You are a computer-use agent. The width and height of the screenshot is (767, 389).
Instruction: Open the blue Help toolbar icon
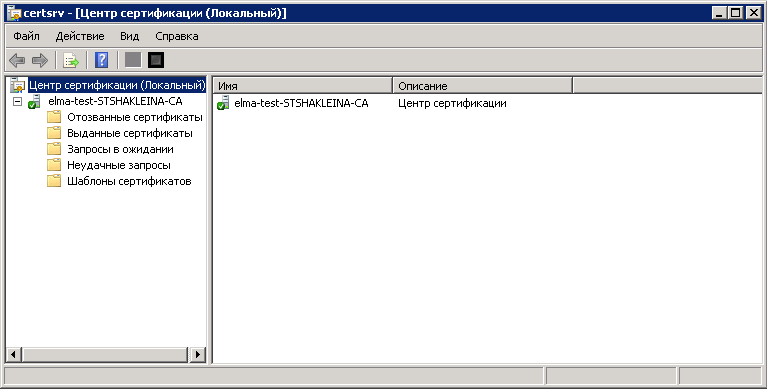pos(101,60)
